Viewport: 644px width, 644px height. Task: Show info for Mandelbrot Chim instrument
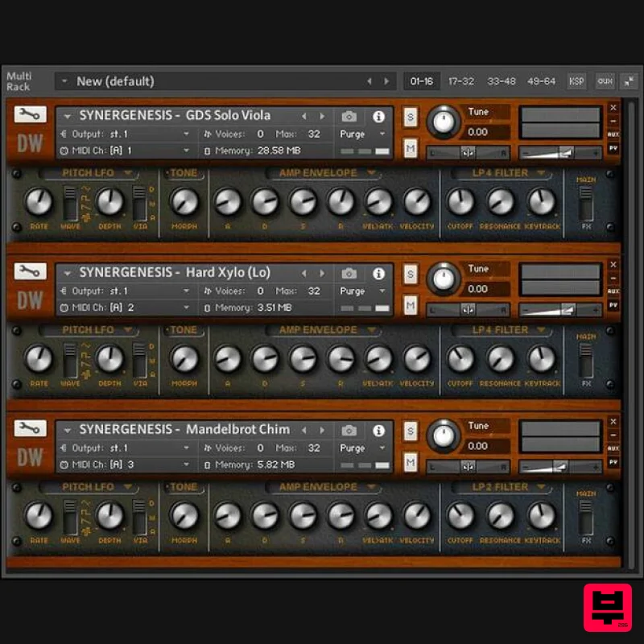(x=378, y=431)
